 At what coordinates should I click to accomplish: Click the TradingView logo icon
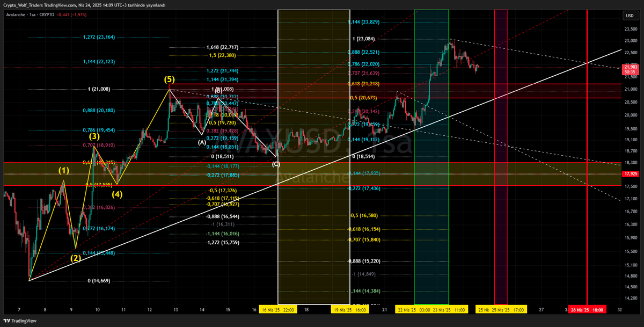7,322
